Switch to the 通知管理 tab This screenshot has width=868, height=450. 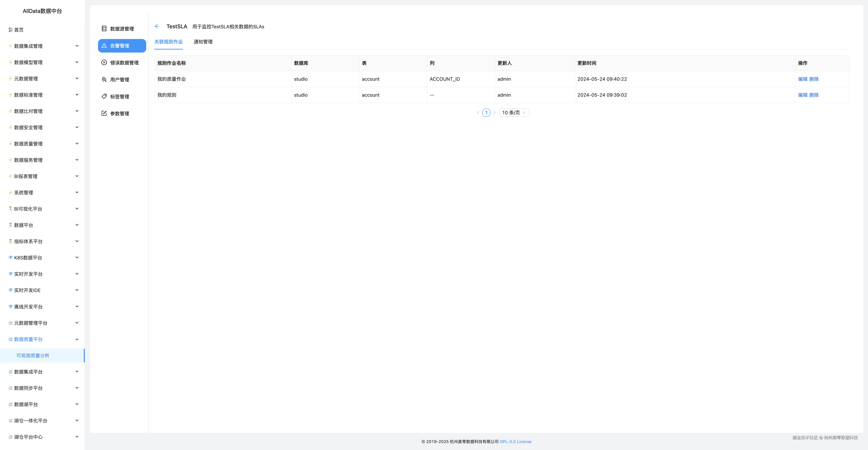(203, 42)
